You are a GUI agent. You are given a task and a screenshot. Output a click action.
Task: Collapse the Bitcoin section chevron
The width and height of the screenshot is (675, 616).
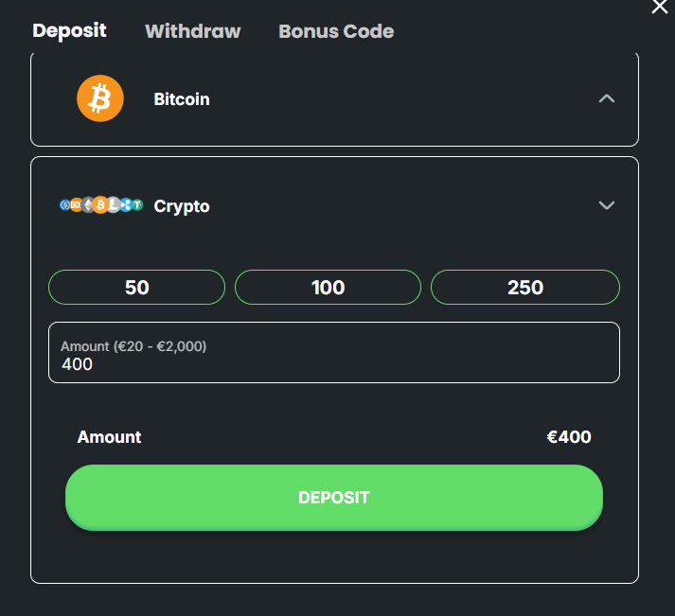[607, 98]
